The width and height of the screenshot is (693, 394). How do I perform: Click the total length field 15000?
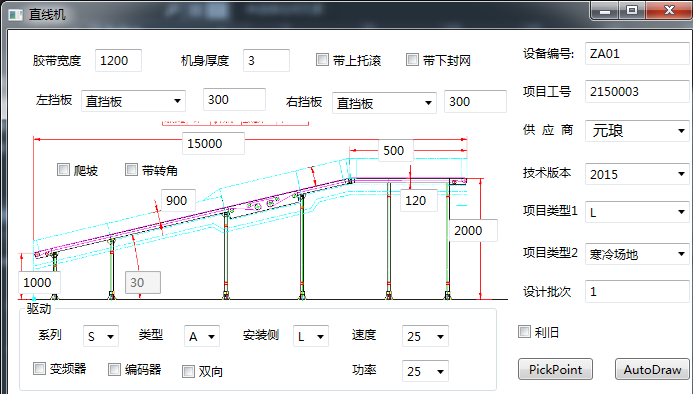pyautogui.click(x=213, y=144)
